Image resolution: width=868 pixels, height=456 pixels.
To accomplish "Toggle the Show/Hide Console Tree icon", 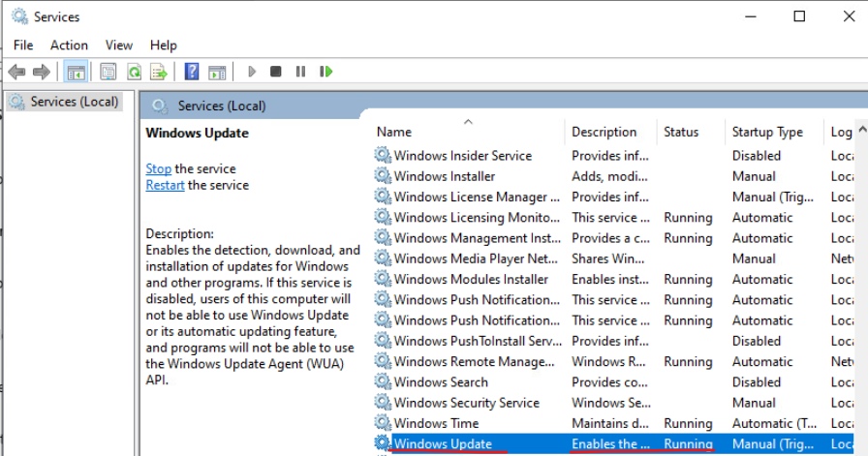I will tap(76, 72).
